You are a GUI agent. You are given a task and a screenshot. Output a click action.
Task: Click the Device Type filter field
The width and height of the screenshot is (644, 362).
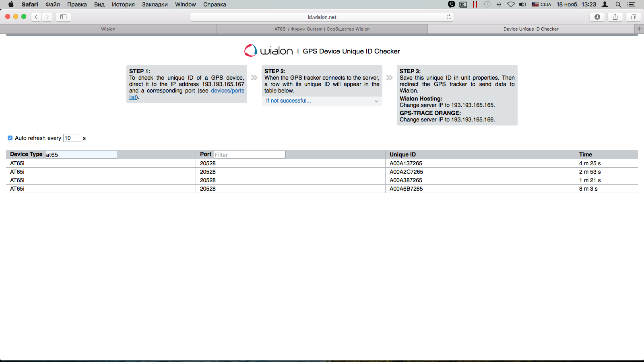pos(81,155)
